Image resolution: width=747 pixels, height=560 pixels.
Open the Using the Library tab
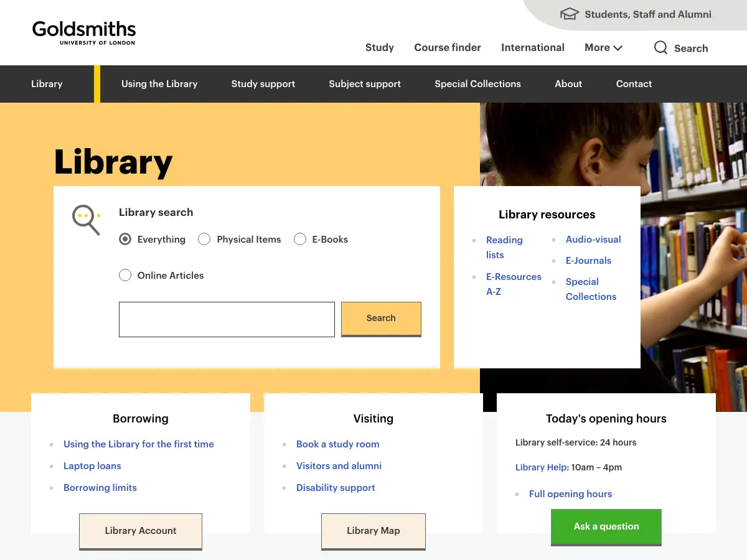point(159,83)
